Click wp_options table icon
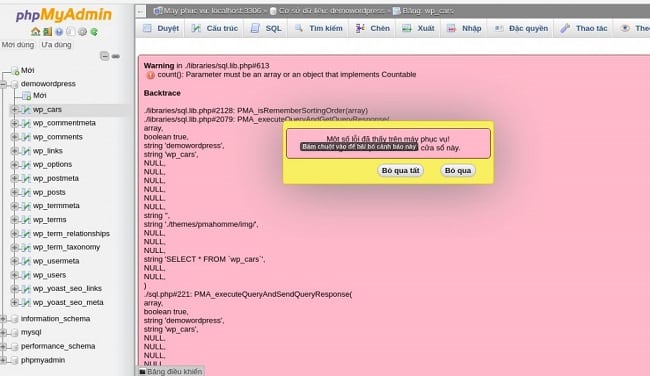 (x=26, y=165)
